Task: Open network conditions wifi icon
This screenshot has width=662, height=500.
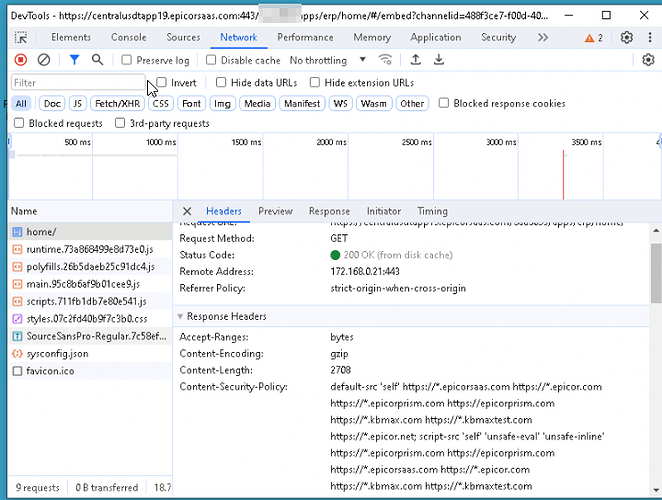Action: pyautogui.click(x=385, y=60)
